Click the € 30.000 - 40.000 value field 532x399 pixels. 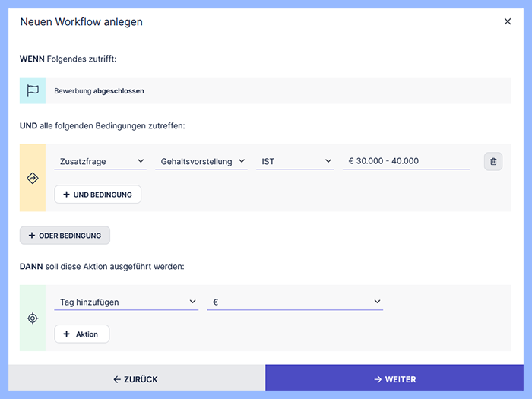tap(406, 161)
